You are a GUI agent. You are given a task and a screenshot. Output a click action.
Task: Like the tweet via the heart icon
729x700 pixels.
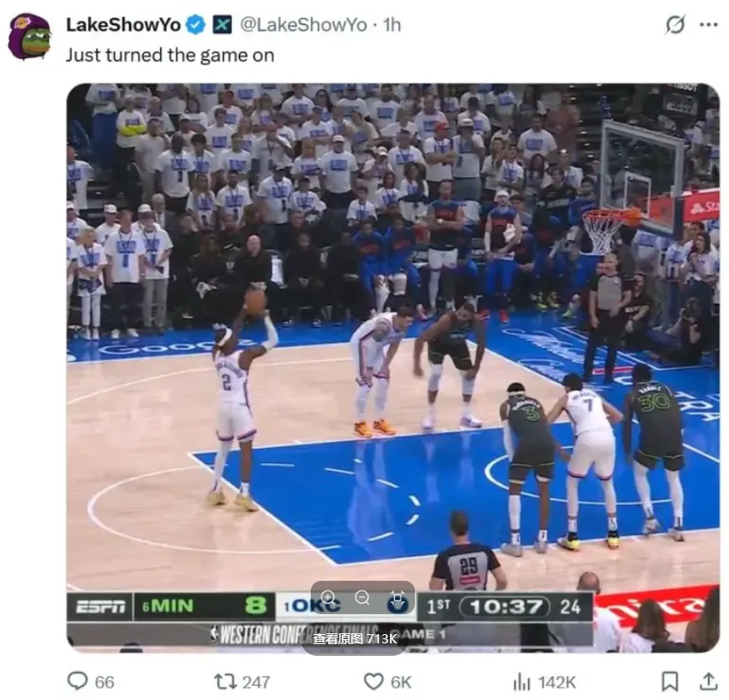coord(373,682)
